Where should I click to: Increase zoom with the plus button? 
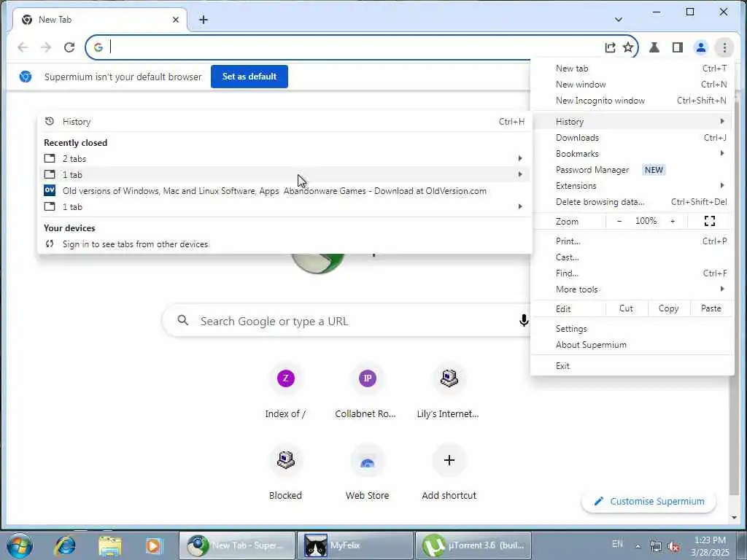pos(672,221)
